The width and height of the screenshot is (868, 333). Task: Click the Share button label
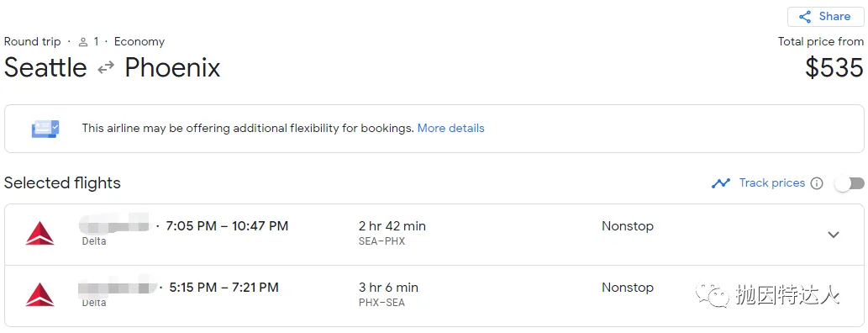click(x=834, y=17)
